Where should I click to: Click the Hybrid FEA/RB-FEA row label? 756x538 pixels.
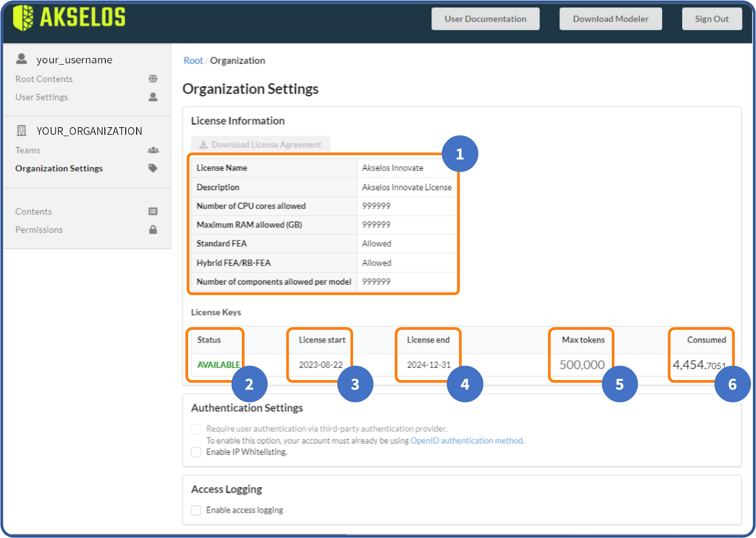click(x=234, y=263)
